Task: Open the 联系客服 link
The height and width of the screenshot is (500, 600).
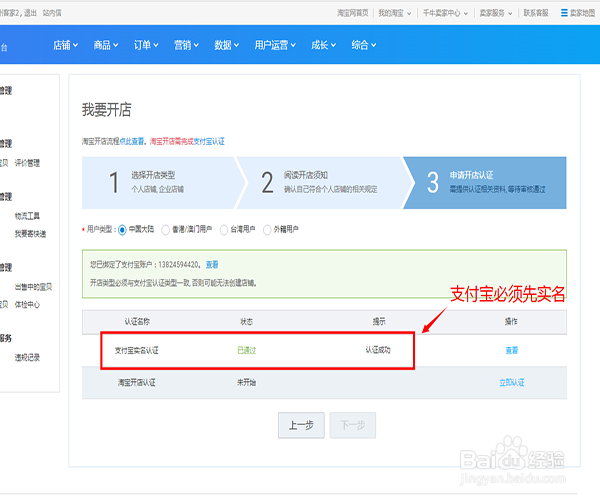Action: coord(536,13)
